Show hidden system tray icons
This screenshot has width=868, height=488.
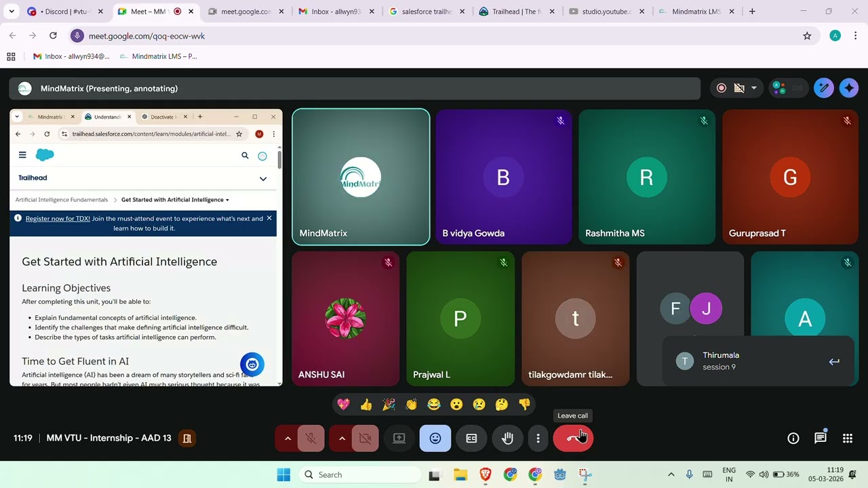tap(671, 474)
